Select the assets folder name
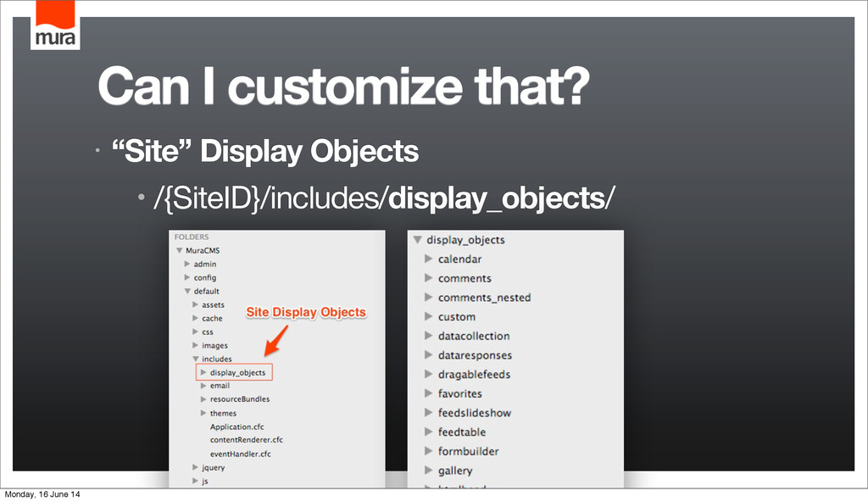The image size is (868, 502). coord(213,304)
